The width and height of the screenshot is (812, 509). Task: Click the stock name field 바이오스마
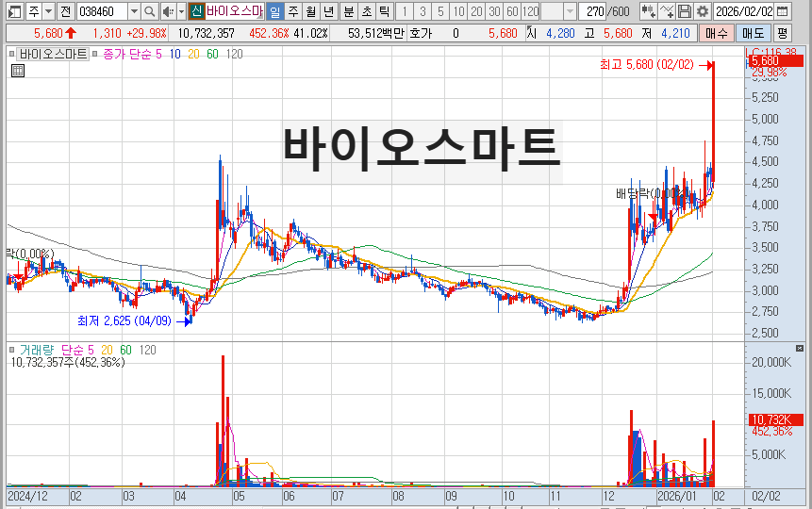(235, 11)
